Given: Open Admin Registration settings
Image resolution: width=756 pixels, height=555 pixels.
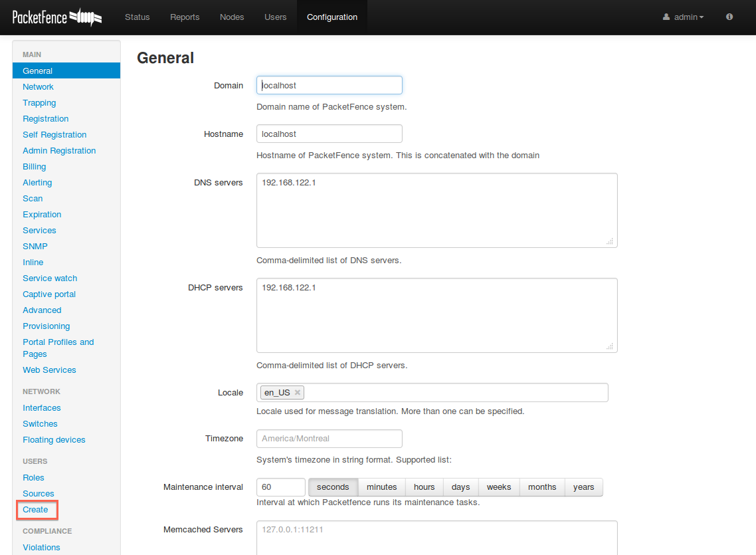Looking at the screenshot, I should tap(59, 150).
